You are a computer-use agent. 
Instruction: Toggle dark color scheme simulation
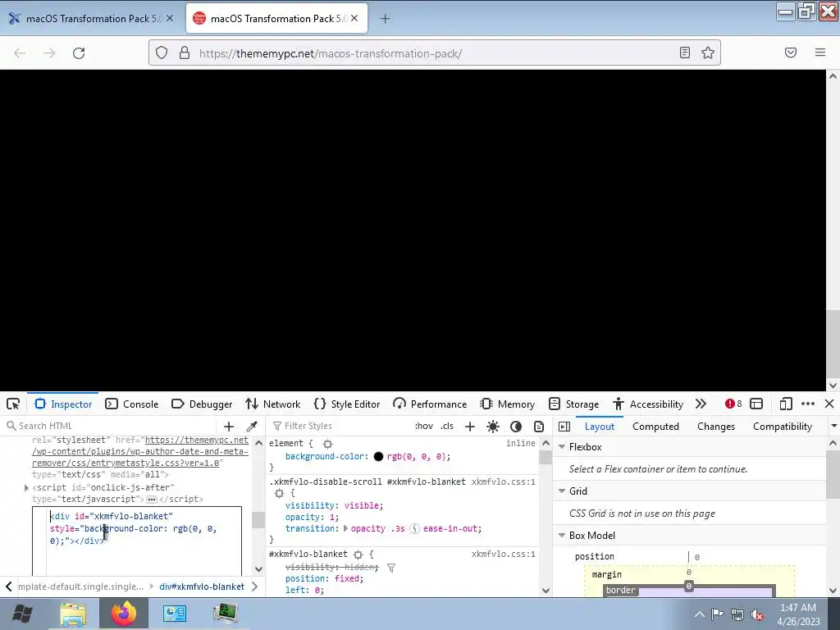pos(516,427)
